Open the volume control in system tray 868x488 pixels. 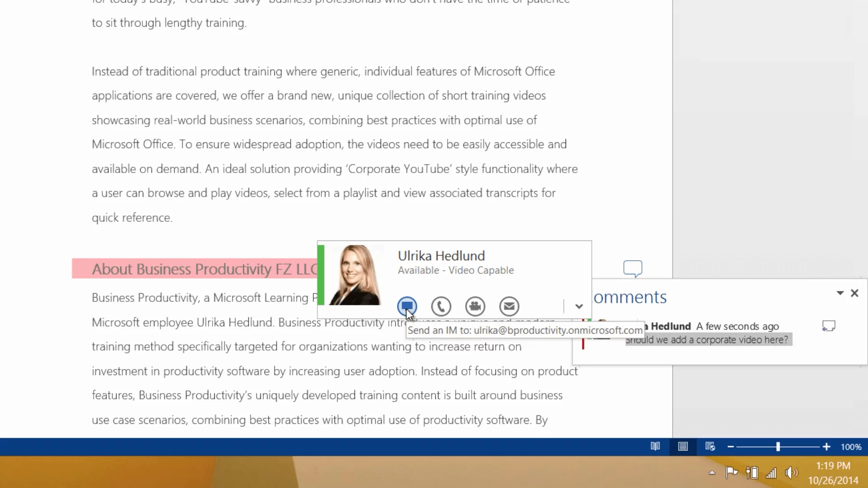(791, 473)
